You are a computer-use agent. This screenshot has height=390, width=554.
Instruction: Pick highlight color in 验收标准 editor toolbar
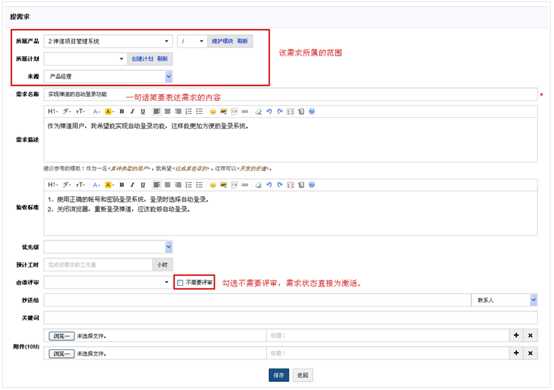click(x=108, y=185)
